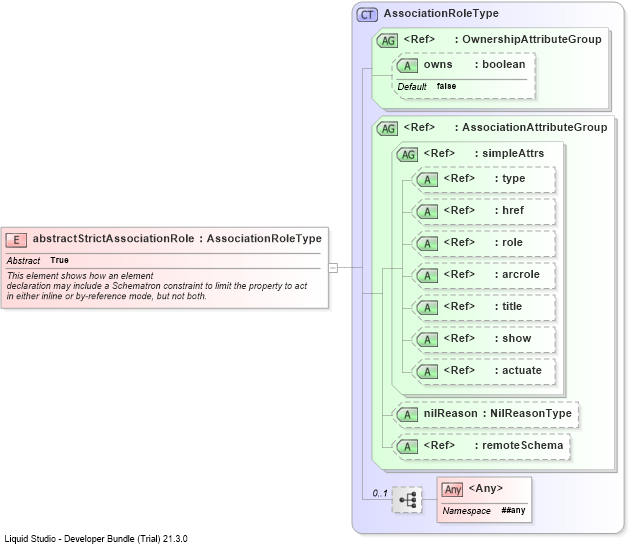Click the A icon of remoteSchema attribute

point(407,447)
